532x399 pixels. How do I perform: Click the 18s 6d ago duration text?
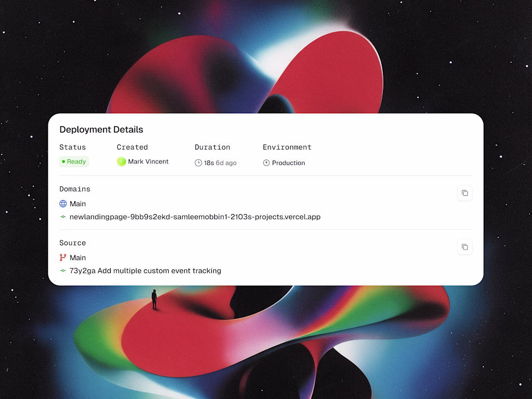[220, 163]
